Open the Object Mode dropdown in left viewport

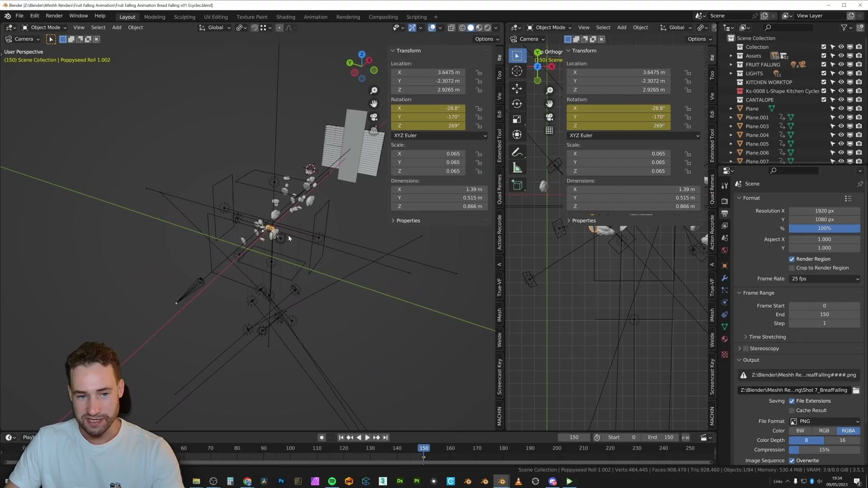[x=44, y=28]
